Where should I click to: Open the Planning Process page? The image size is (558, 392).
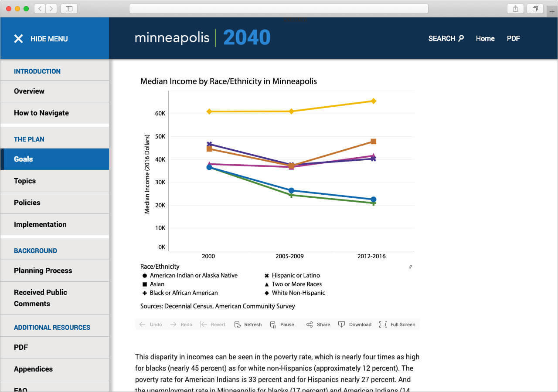54,270
